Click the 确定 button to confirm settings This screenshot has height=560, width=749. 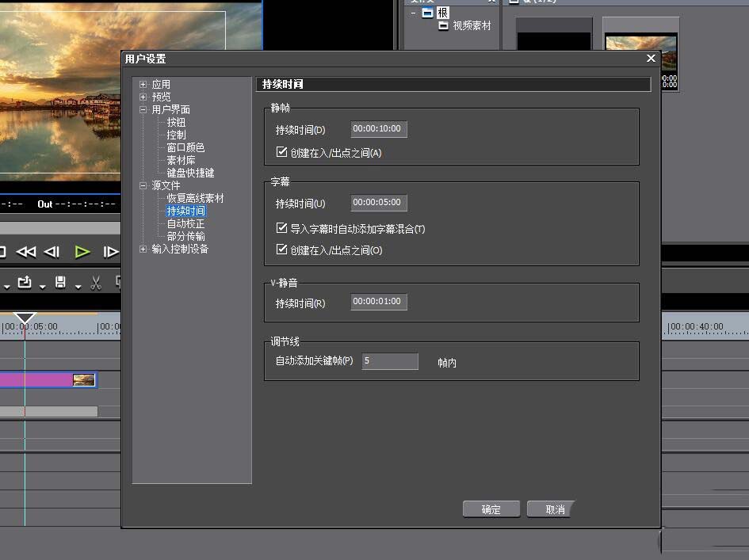click(x=491, y=509)
